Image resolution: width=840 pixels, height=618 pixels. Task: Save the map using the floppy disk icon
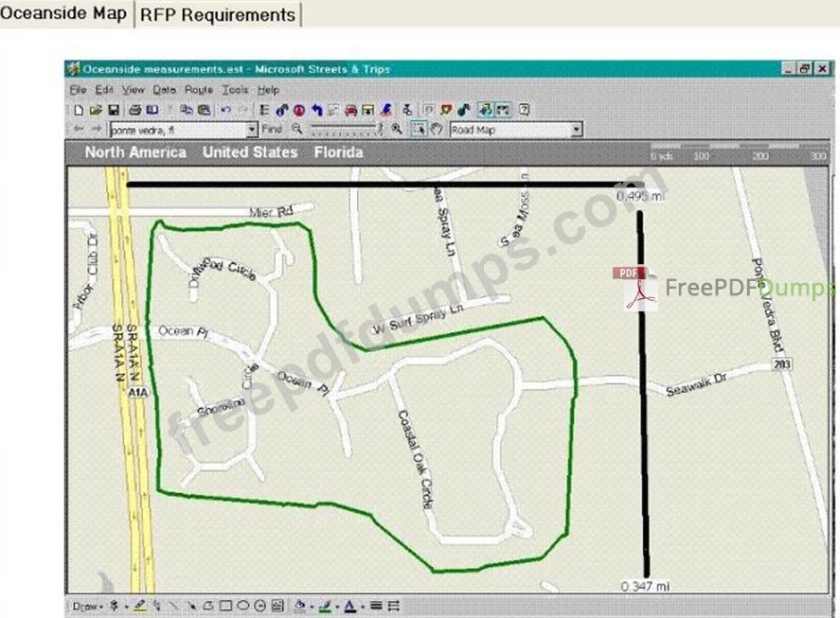[x=114, y=111]
